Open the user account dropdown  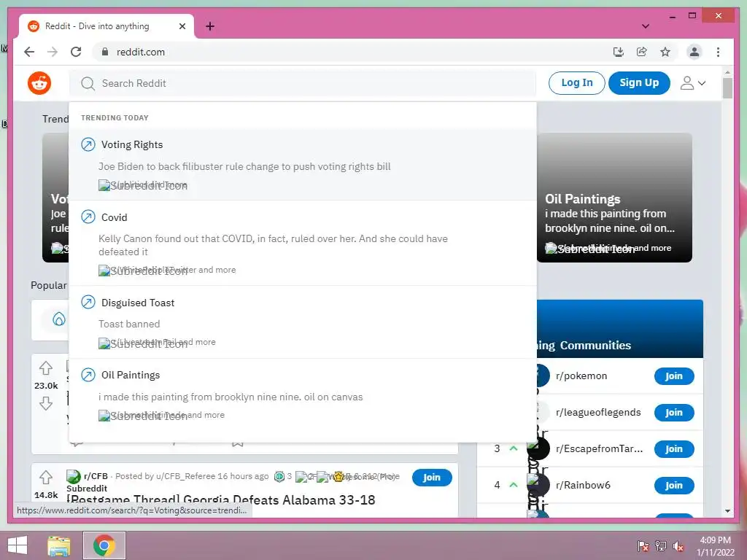click(x=693, y=83)
